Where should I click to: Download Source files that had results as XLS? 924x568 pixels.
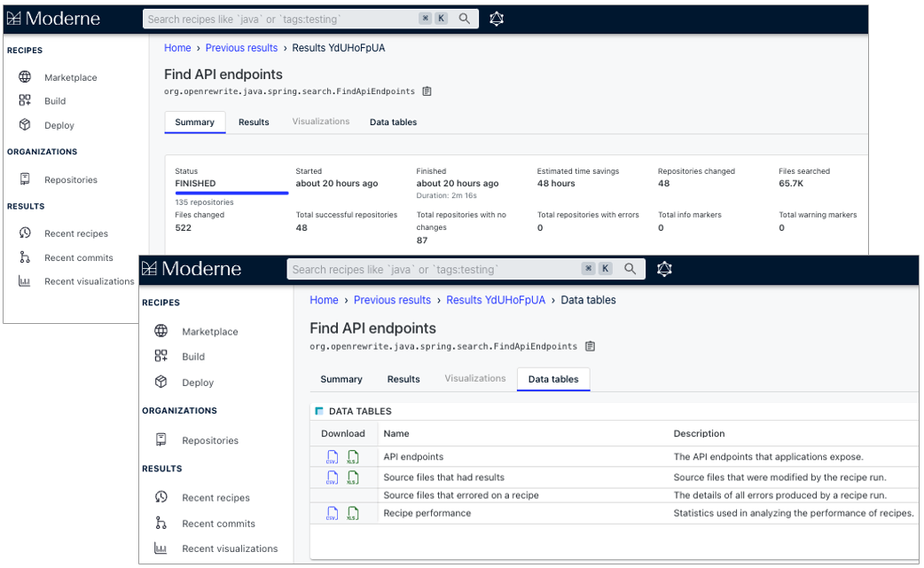(x=352, y=477)
